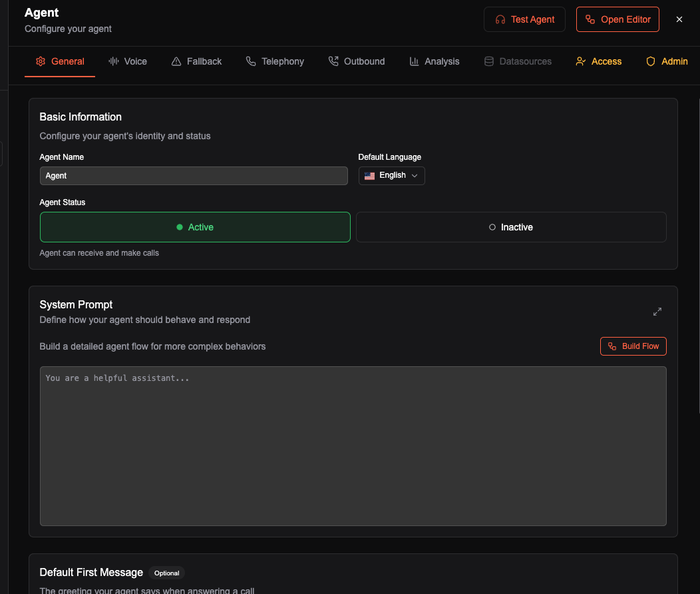Click the Open Editor button
Screen dimensions: 700x594
tap(617, 19)
